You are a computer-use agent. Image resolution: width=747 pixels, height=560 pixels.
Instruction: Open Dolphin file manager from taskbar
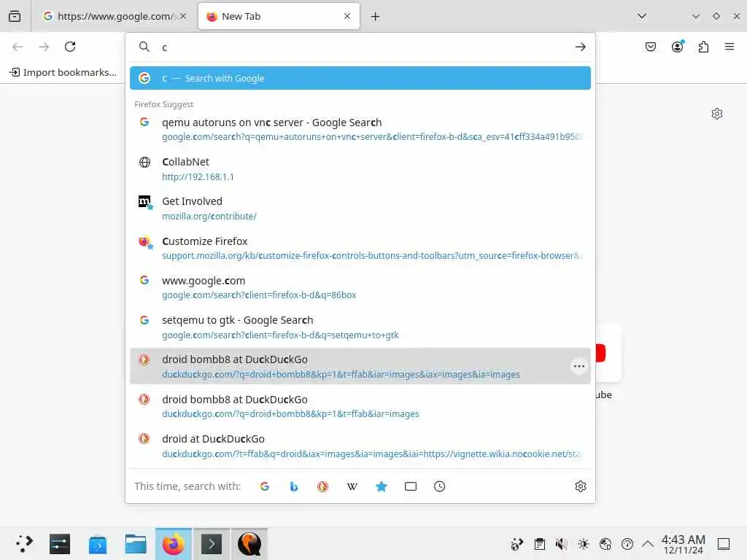[x=136, y=544]
